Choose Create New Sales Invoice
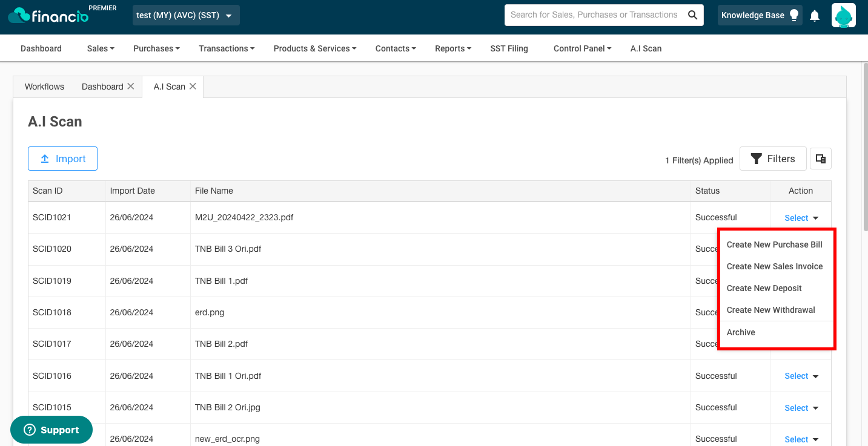The image size is (868, 446). (775, 266)
